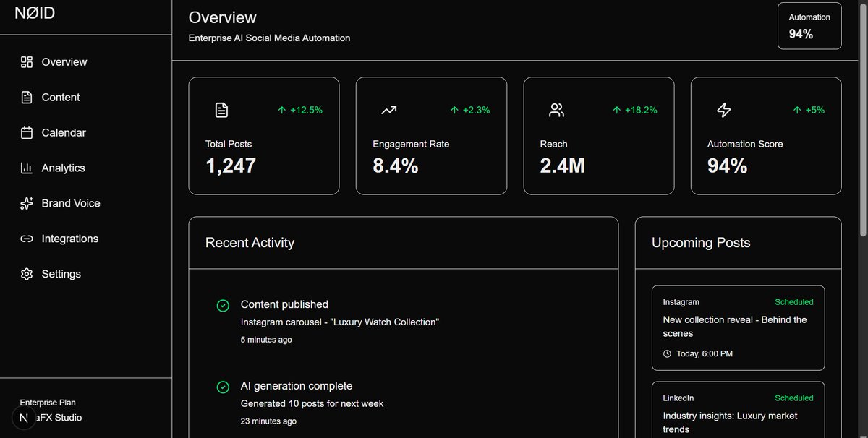Screen dimensions: 868x438
Task: Click the clock icon next to Today, 6:00 PM
Action: coord(667,354)
